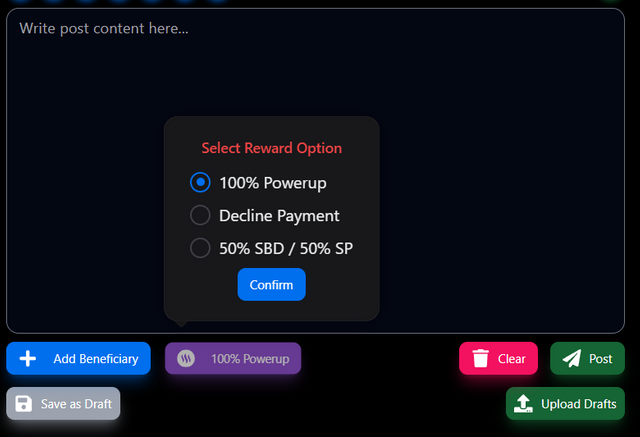Select the 100% Powerup radio button

tap(200, 182)
